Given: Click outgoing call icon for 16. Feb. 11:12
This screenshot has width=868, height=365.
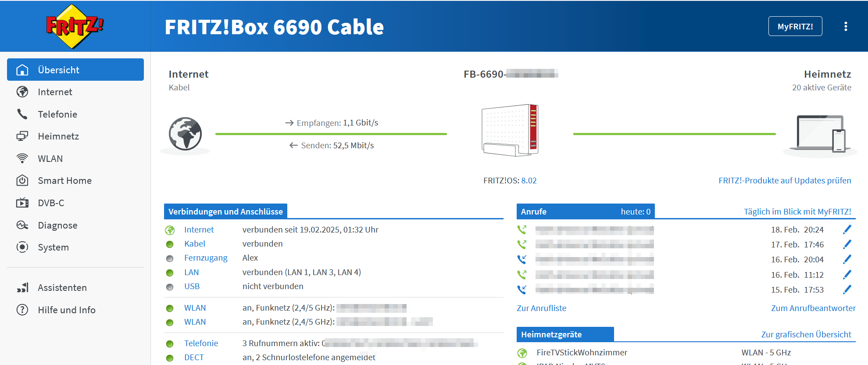Looking at the screenshot, I should point(522,275).
